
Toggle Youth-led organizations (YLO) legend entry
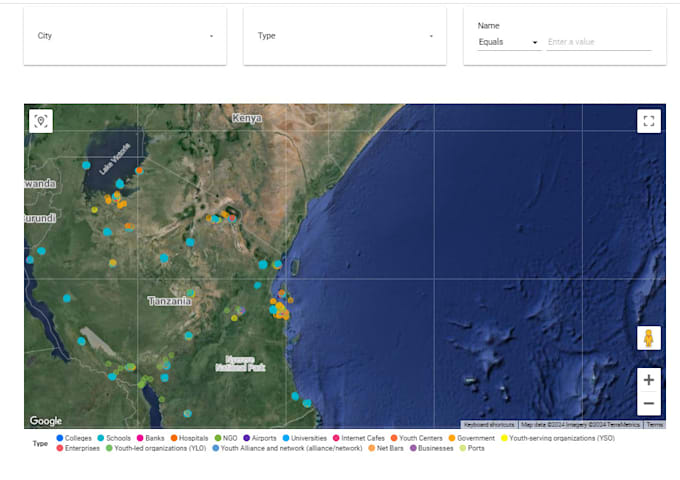tap(156, 448)
